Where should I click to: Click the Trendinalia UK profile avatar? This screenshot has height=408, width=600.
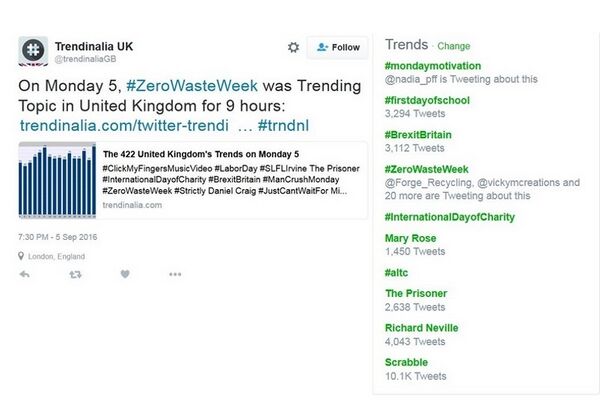click(x=33, y=50)
